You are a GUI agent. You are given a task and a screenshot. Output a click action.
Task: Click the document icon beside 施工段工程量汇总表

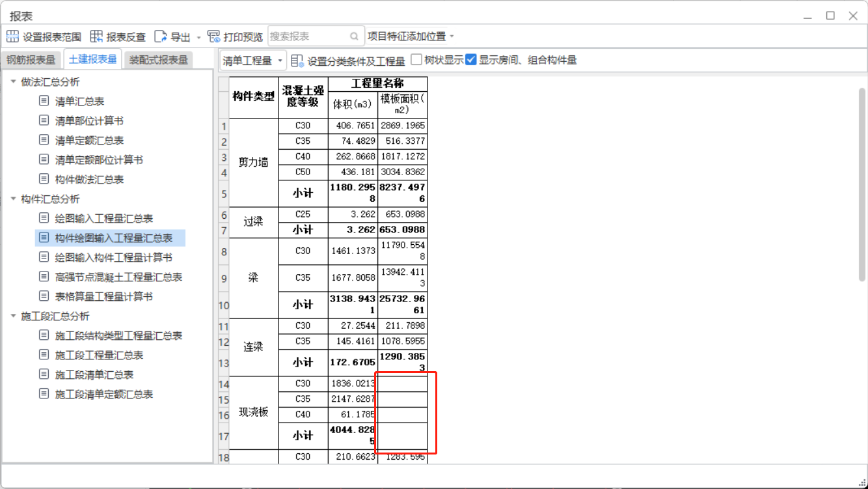pyautogui.click(x=44, y=355)
